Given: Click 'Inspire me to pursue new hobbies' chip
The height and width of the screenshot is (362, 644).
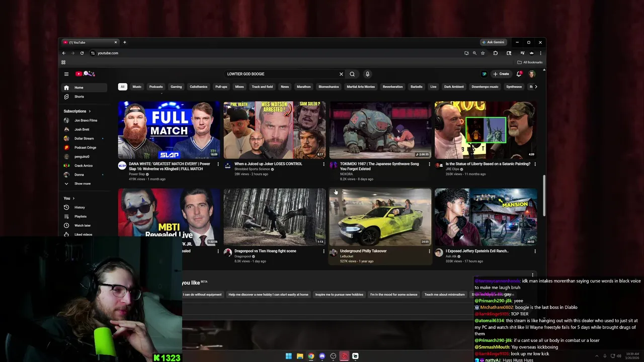Looking at the screenshot, I should click(339, 295).
